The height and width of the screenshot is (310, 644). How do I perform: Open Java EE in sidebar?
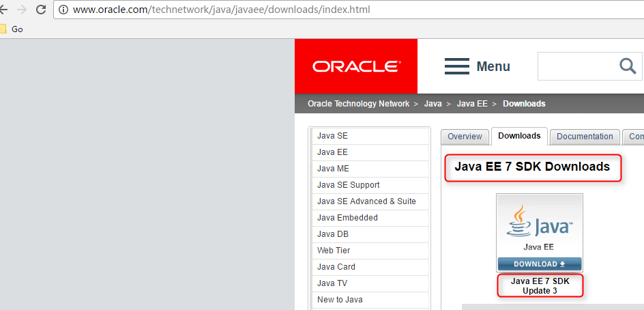click(x=370, y=152)
